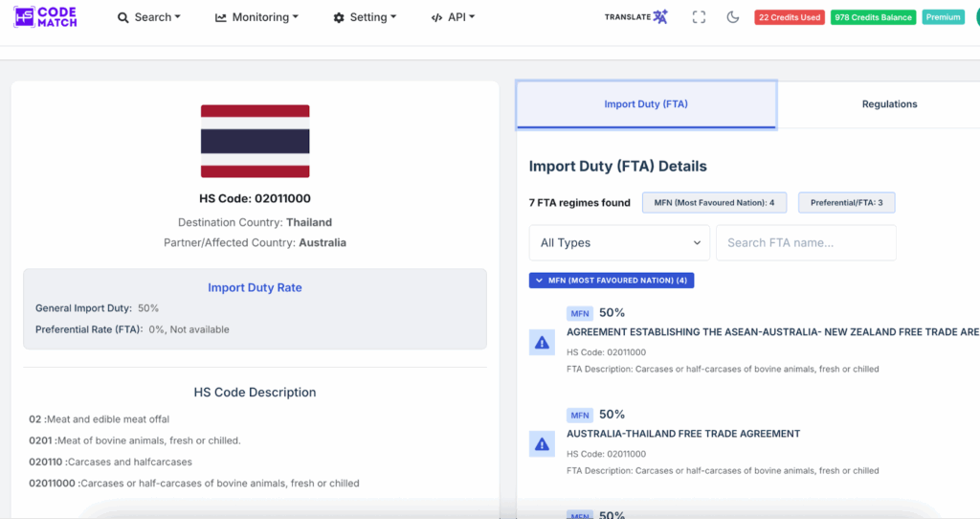This screenshot has width=980, height=519.
Task: Click the Premium badge
Action: [943, 17]
